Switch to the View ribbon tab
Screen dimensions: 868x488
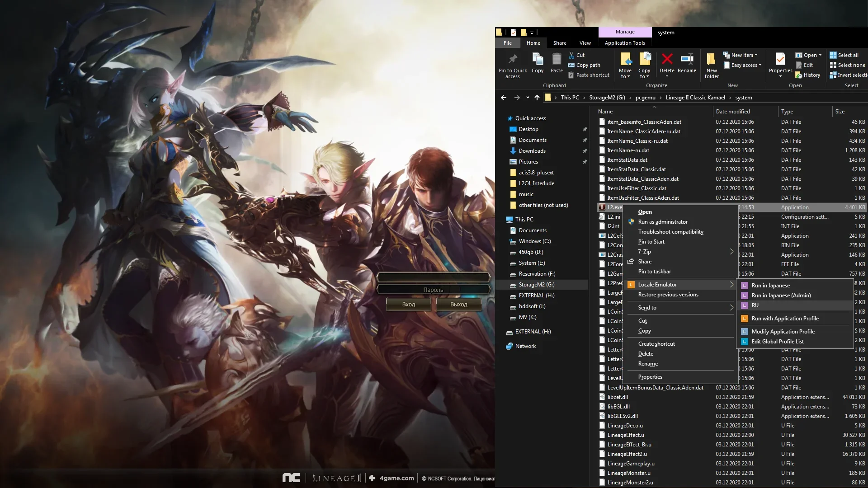pyautogui.click(x=585, y=43)
